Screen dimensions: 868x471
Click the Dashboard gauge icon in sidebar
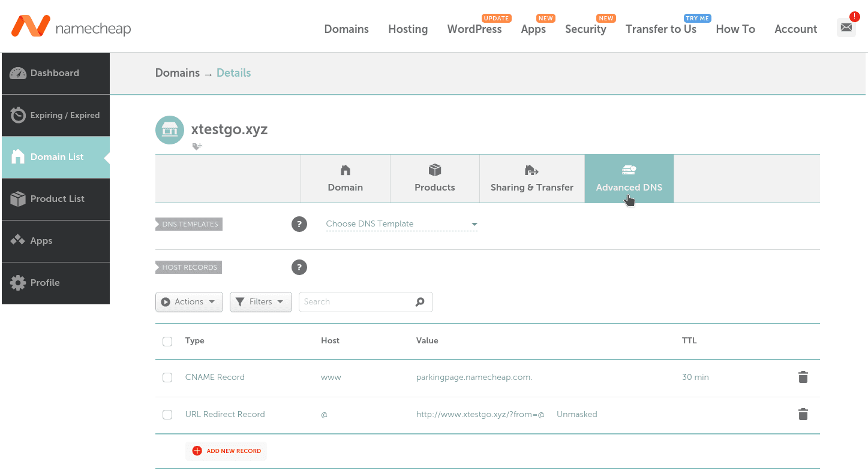tap(18, 73)
